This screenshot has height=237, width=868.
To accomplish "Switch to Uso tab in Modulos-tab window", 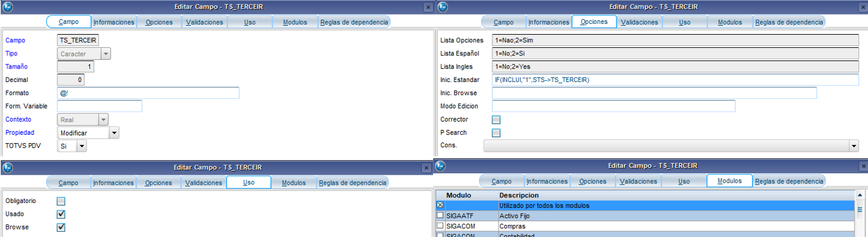I will click(x=684, y=181).
